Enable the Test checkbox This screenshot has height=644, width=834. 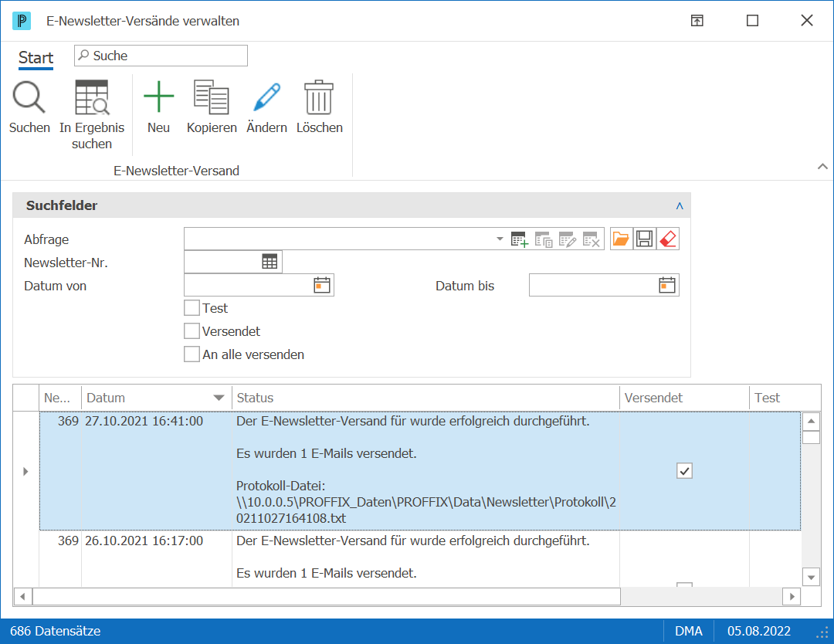pos(192,308)
